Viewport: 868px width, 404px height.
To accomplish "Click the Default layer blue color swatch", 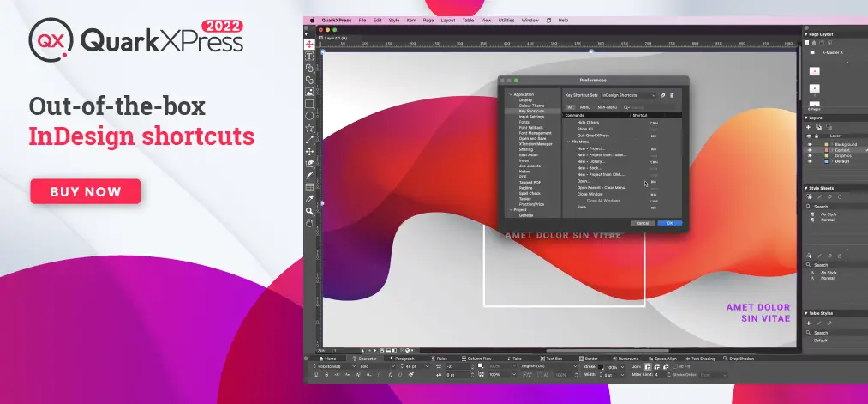I will (826, 161).
